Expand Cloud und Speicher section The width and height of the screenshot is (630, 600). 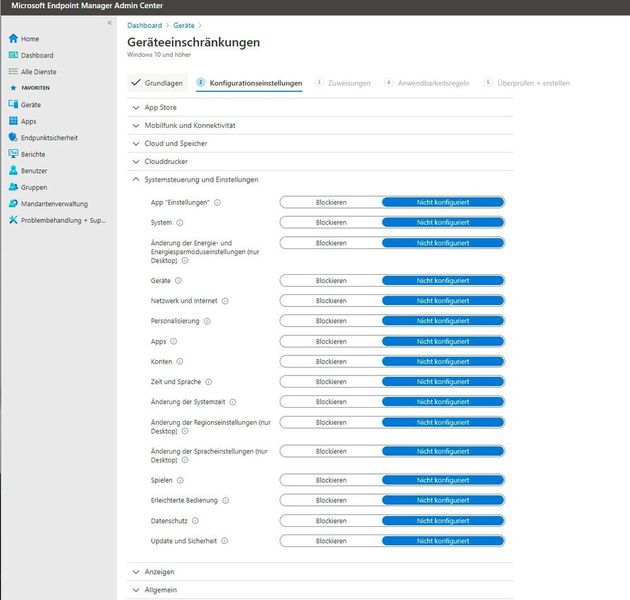(320, 143)
